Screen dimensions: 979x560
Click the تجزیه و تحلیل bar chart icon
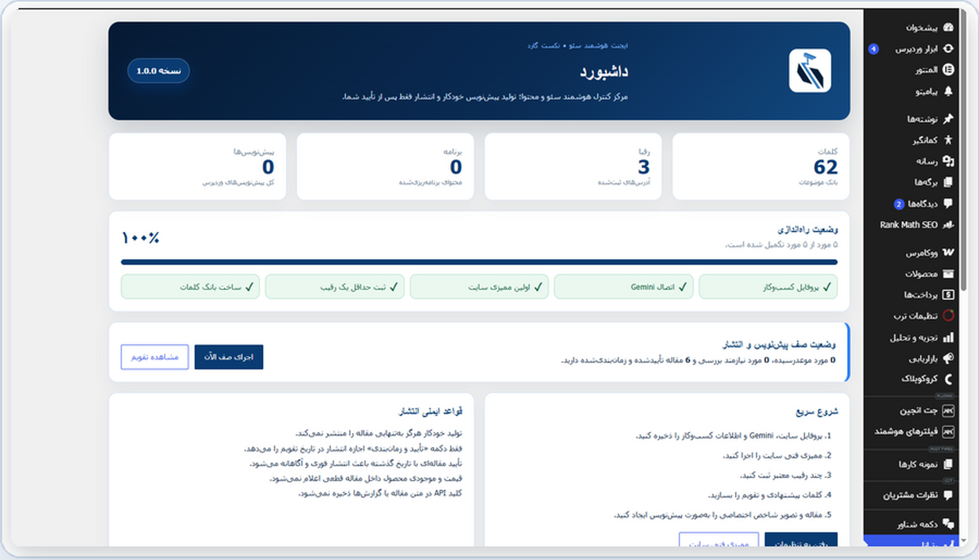(x=948, y=338)
